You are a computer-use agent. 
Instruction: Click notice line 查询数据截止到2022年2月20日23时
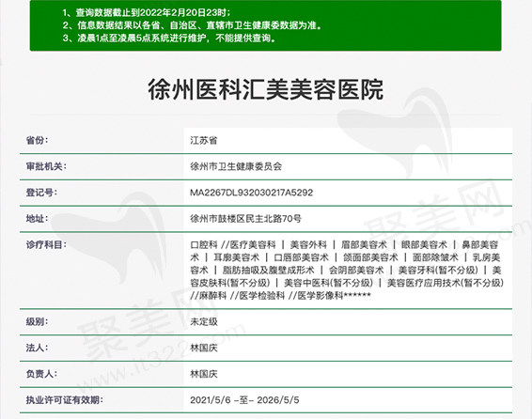click(147, 12)
